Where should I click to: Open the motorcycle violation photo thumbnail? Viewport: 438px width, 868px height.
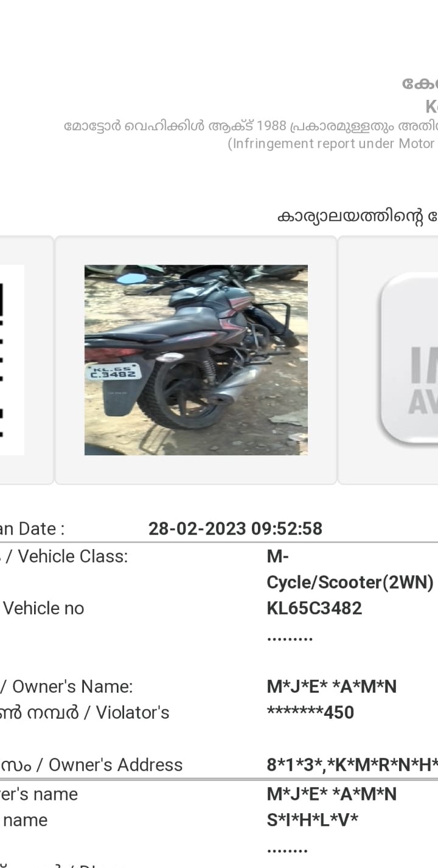196,360
